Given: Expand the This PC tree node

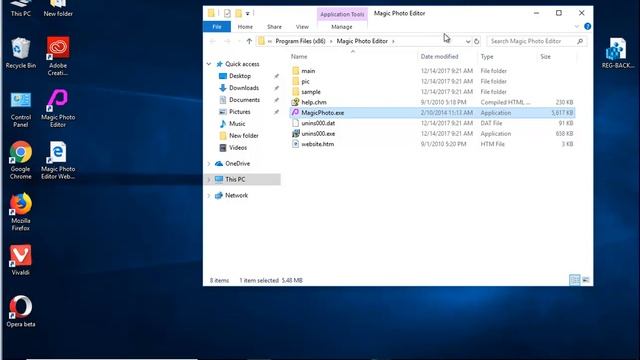Looking at the screenshot, I should [209, 180].
